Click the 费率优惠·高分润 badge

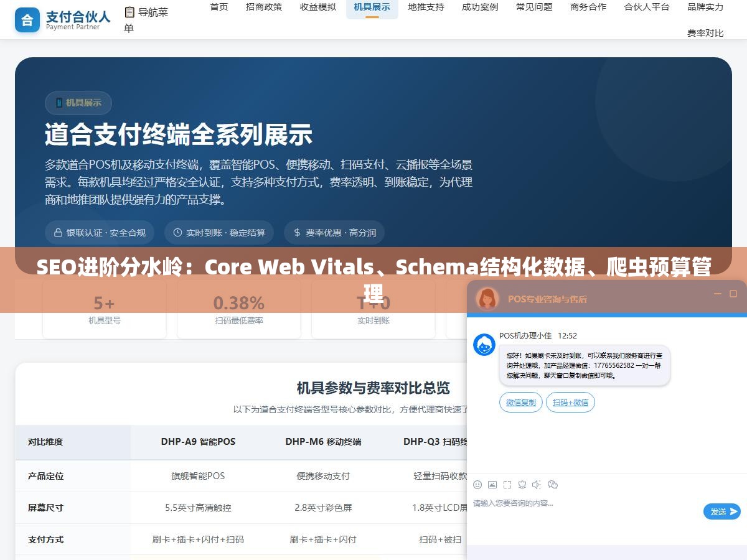coord(334,233)
